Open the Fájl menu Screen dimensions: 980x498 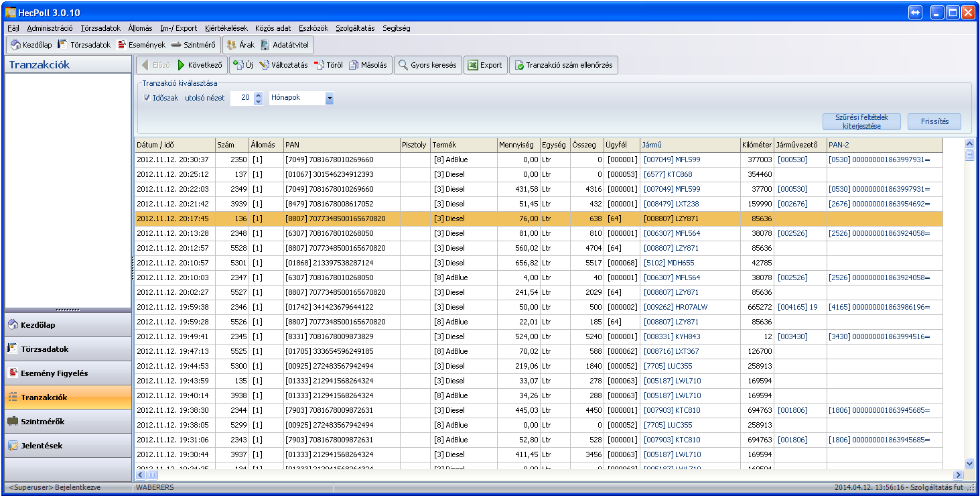tap(13, 28)
